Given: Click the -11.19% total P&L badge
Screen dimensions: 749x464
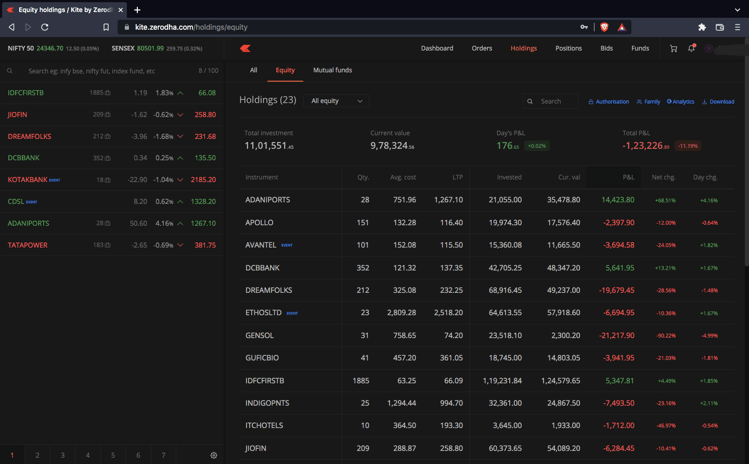Looking at the screenshot, I should pos(688,146).
